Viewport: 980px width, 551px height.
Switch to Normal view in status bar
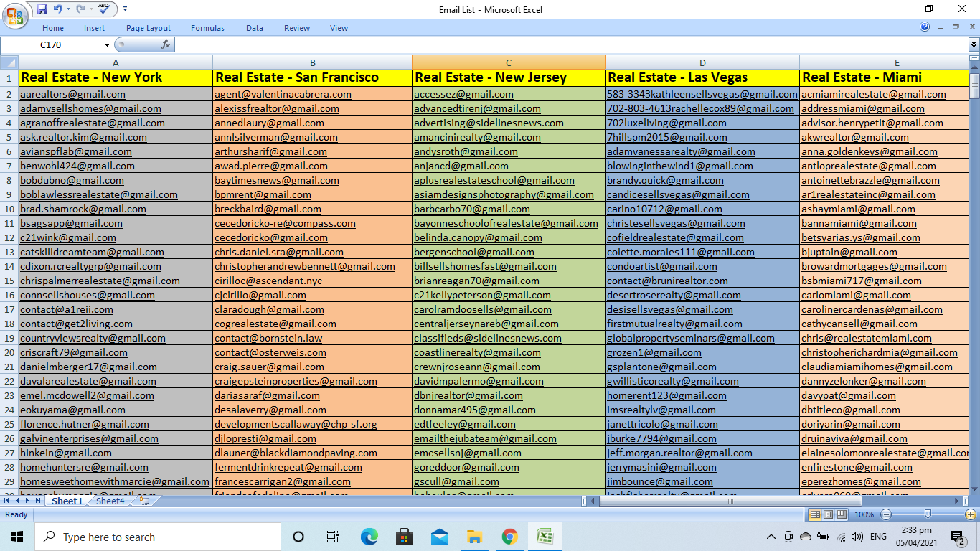point(815,514)
